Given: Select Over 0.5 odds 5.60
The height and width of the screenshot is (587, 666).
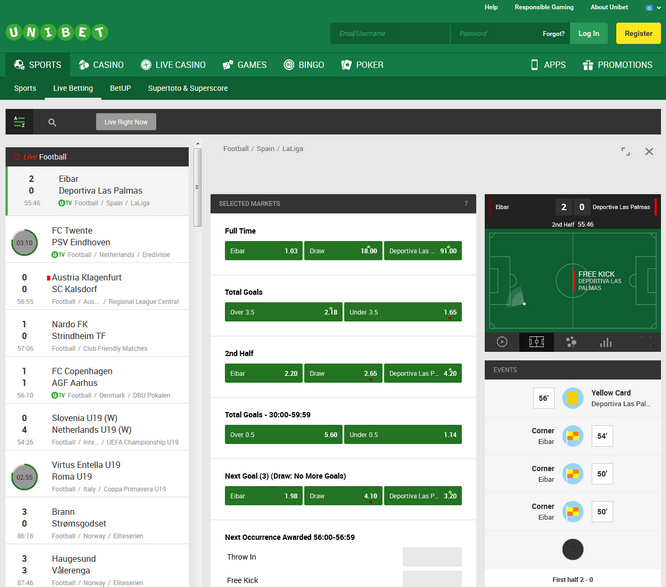Looking at the screenshot, I should point(283,434).
